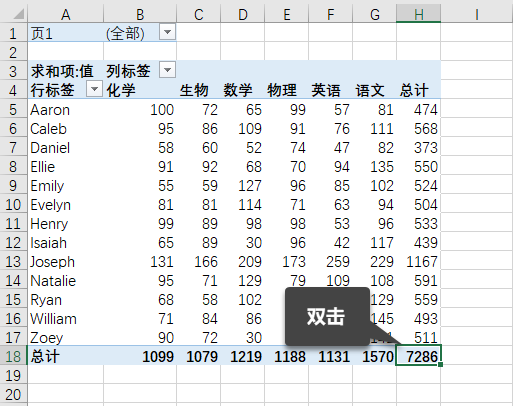513x406 pixels.
Task: Select the Zoey row label
Action: (66, 338)
